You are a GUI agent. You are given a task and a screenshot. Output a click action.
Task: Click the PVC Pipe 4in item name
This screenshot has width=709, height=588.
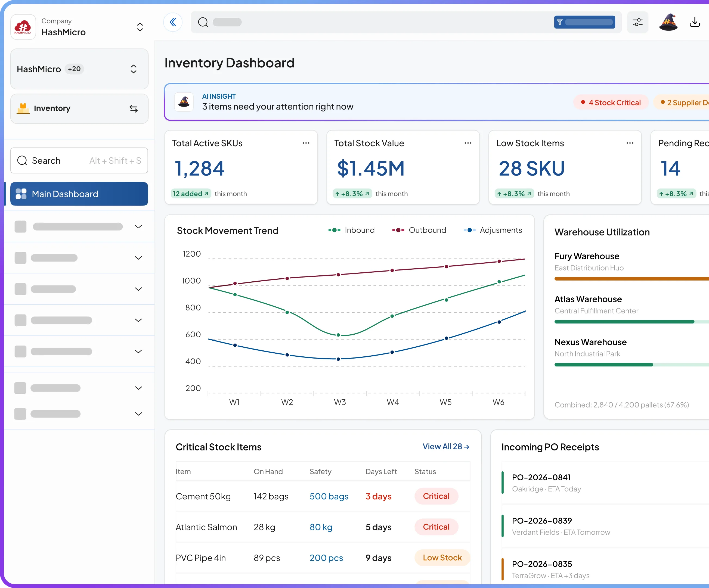click(200, 558)
